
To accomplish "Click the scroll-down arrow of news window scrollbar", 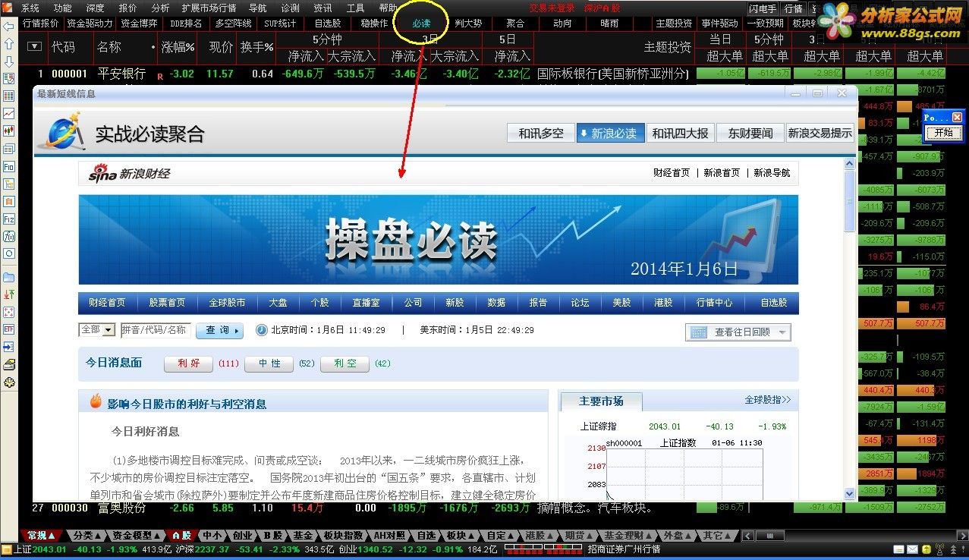I will tap(849, 494).
